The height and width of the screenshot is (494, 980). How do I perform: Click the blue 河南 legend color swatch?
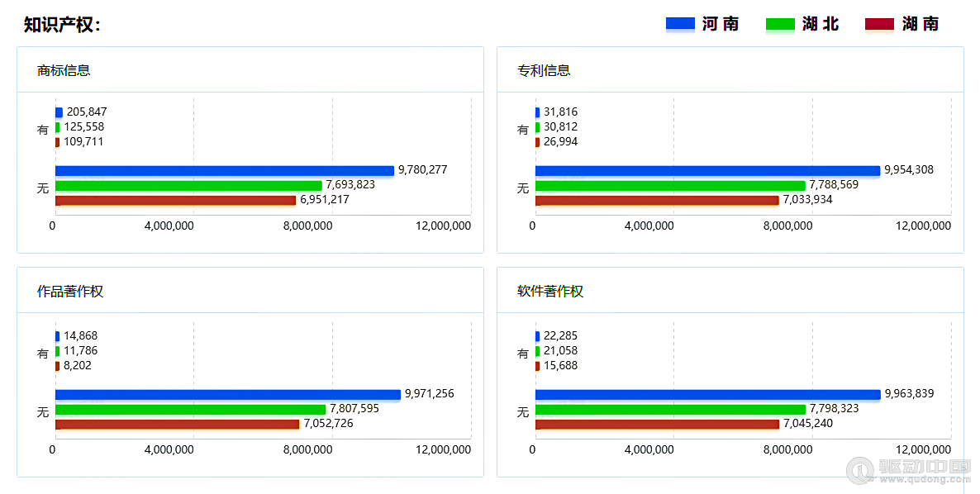click(x=680, y=24)
